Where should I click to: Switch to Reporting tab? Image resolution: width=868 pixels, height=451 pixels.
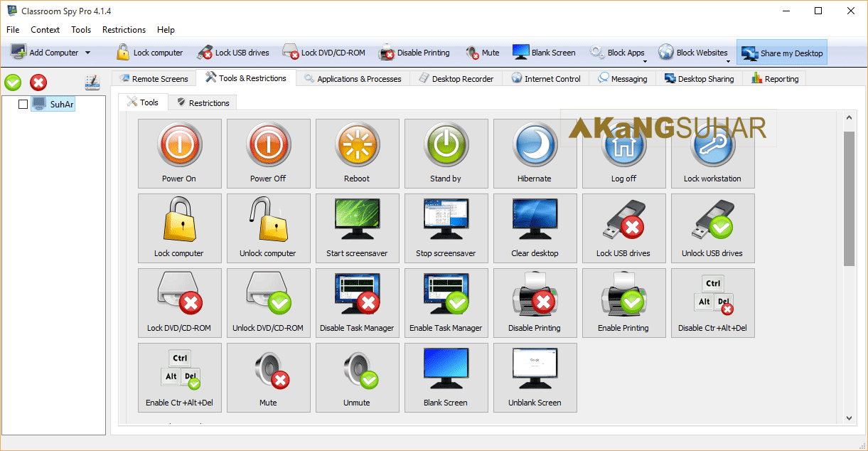pos(775,78)
